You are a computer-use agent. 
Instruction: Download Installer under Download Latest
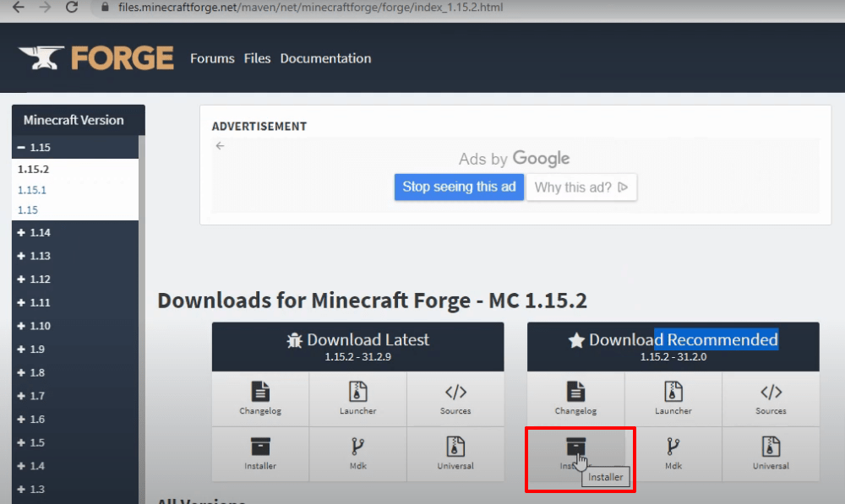[x=260, y=454]
